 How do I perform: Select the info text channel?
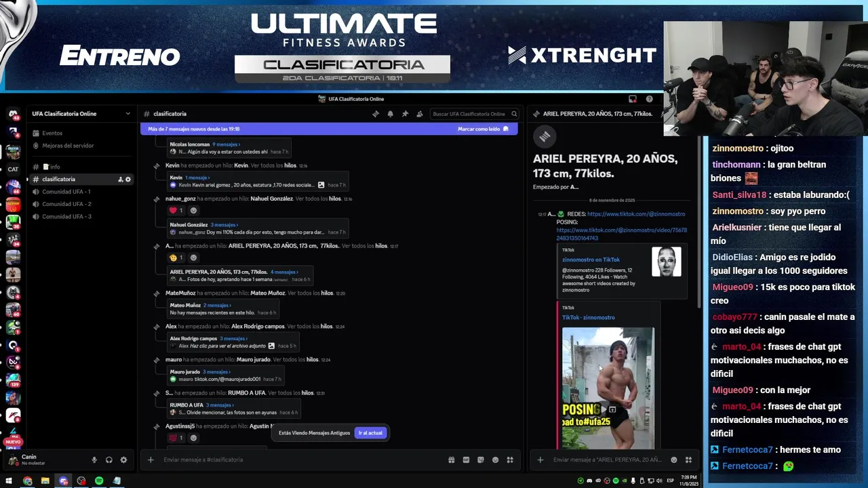coord(81,167)
